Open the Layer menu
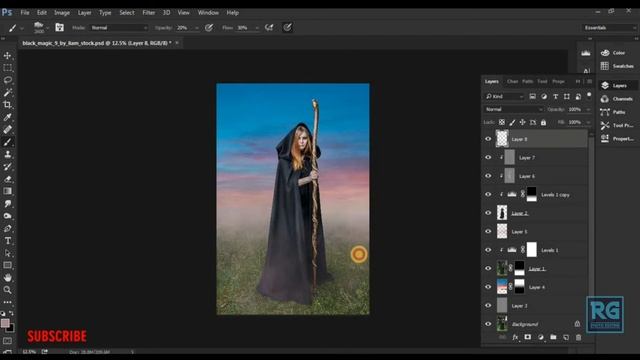Image resolution: width=640 pixels, height=360 pixels. click(84, 13)
